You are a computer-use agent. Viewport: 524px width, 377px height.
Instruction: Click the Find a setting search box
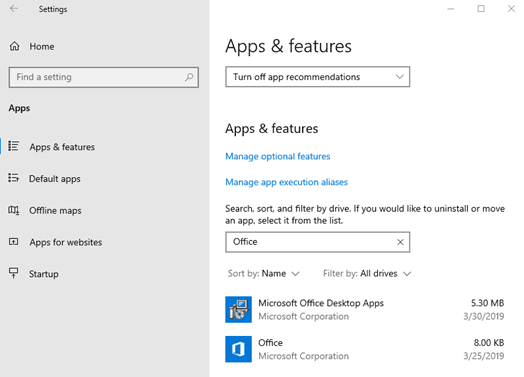(104, 77)
